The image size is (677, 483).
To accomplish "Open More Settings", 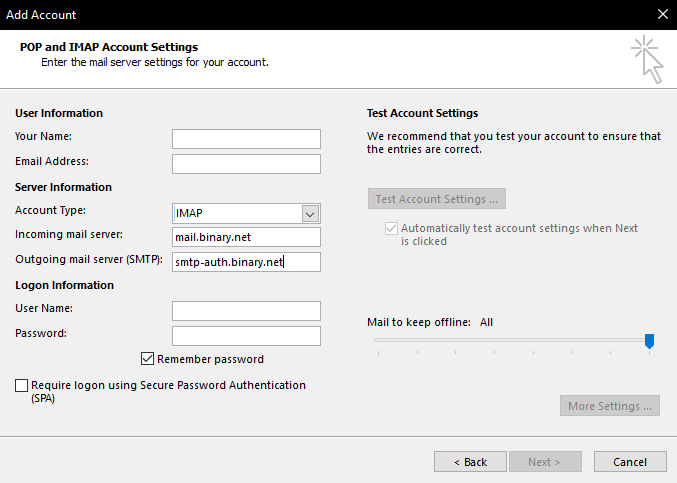I will [610, 406].
